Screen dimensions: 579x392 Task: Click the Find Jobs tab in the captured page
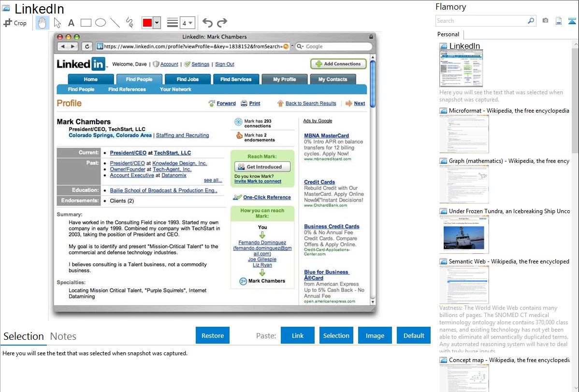tap(188, 79)
